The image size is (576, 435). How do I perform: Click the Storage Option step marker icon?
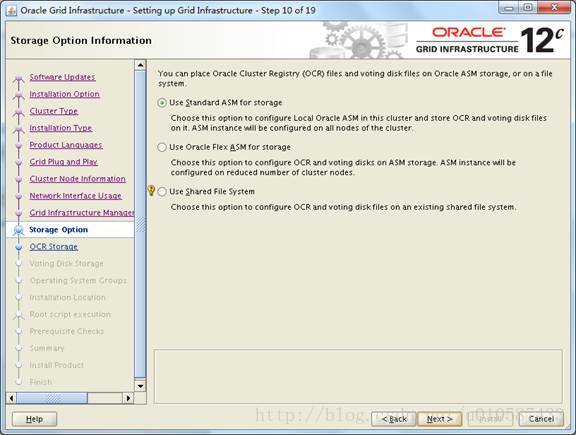[x=18, y=230]
